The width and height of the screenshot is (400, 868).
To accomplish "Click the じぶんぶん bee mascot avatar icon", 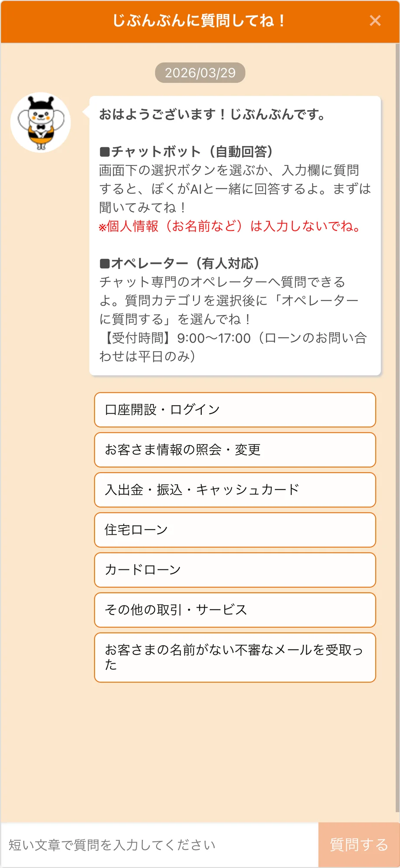I will [40, 122].
